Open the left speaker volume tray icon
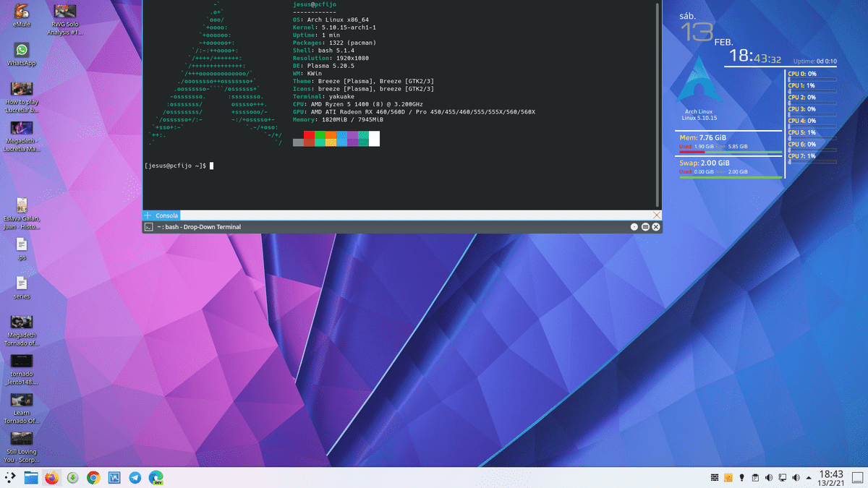Viewport: 868px width, 488px height. click(x=769, y=477)
